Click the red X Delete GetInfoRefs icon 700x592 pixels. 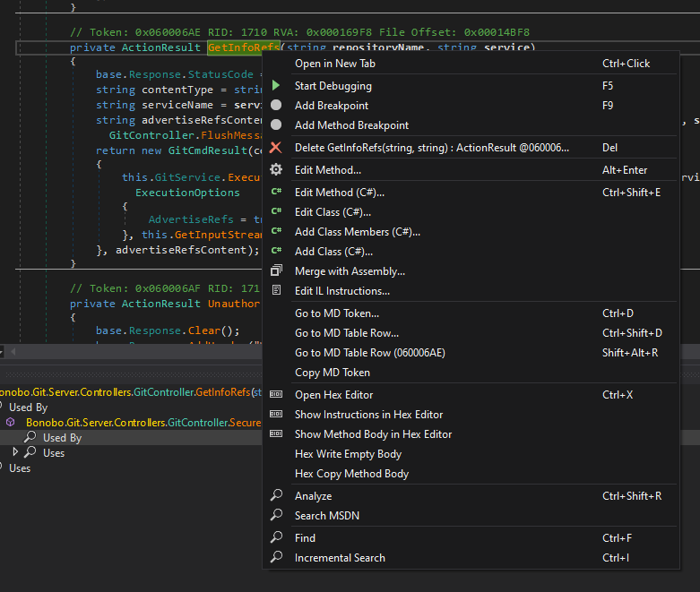point(276,148)
